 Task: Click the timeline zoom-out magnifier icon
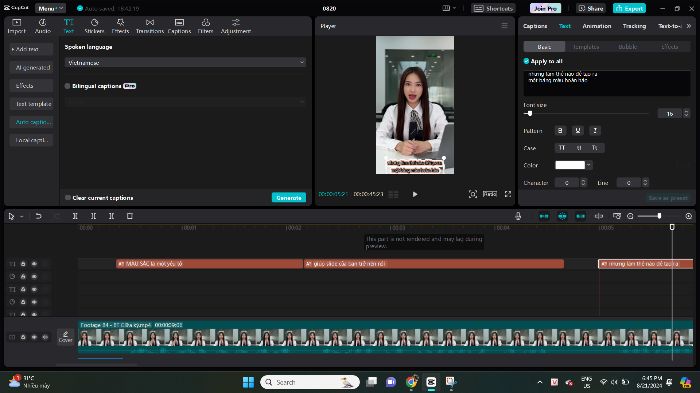pos(630,216)
